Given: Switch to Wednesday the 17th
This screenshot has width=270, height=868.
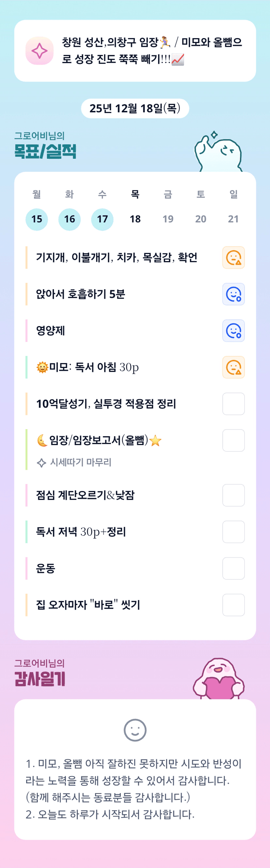Looking at the screenshot, I should point(102,219).
